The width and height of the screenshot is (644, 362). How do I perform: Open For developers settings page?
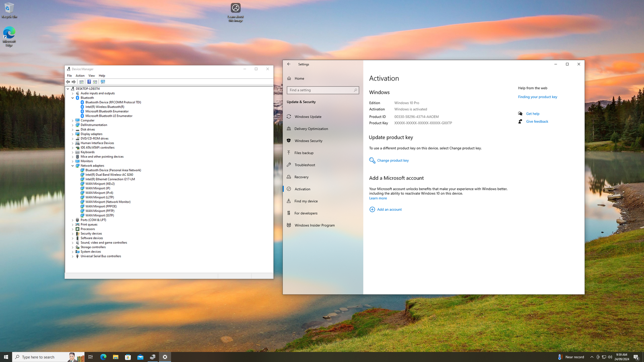pyautogui.click(x=306, y=213)
